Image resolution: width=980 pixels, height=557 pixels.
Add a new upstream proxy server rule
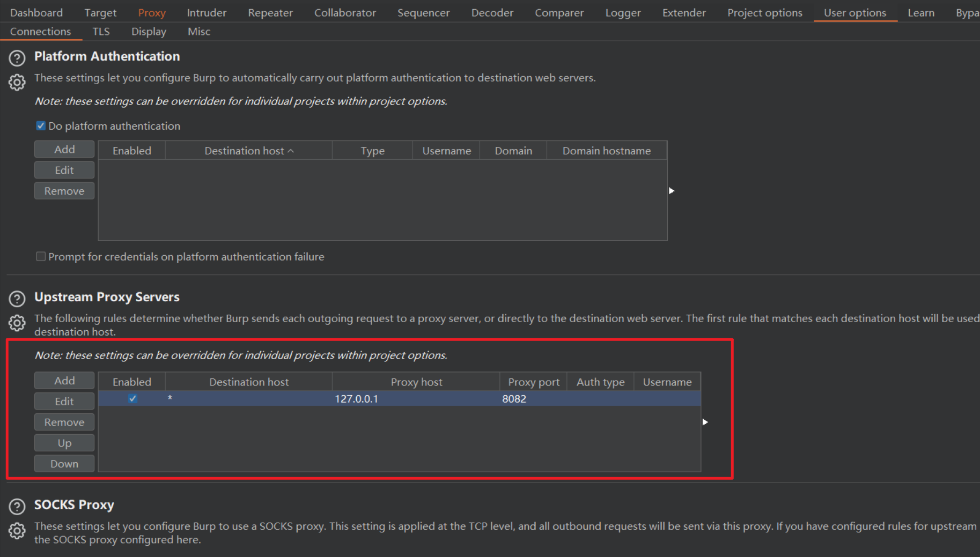tap(64, 381)
